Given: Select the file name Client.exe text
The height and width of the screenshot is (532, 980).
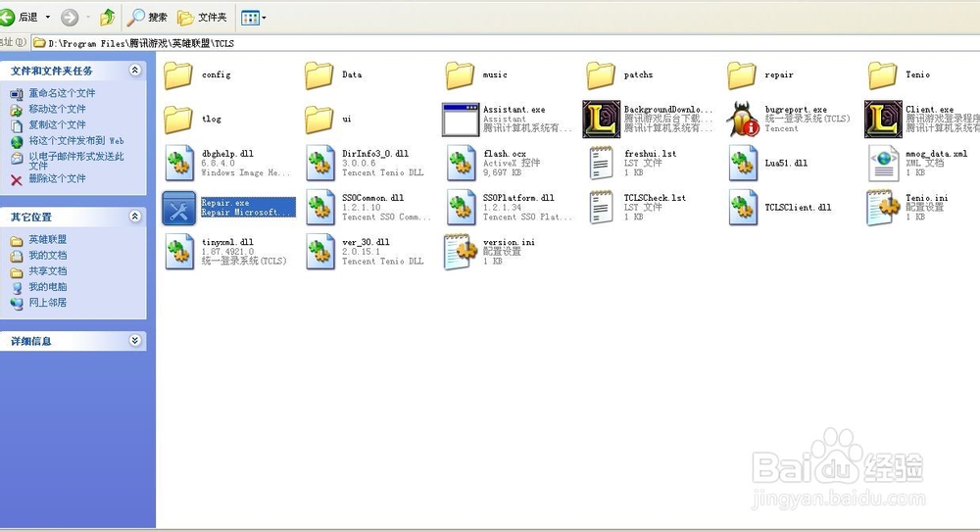Looking at the screenshot, I should pos(929,110).
